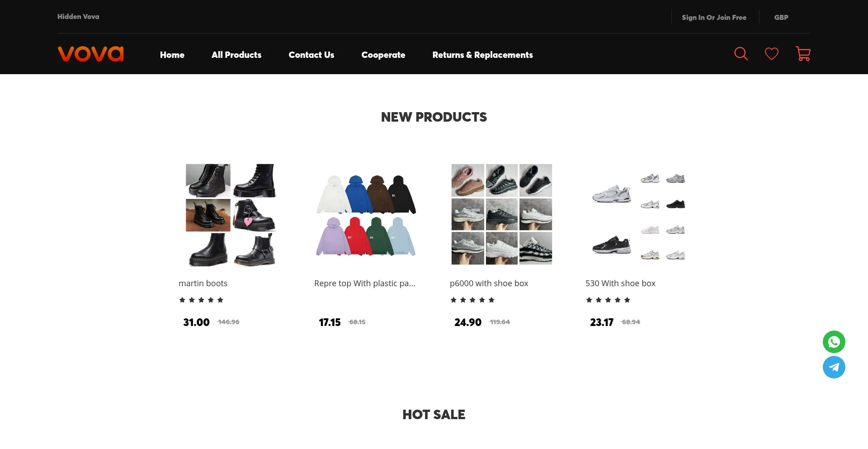The width and height of the screenshot is (868, 449).
Task: Open the All Products page
Action: coord(236,54)
